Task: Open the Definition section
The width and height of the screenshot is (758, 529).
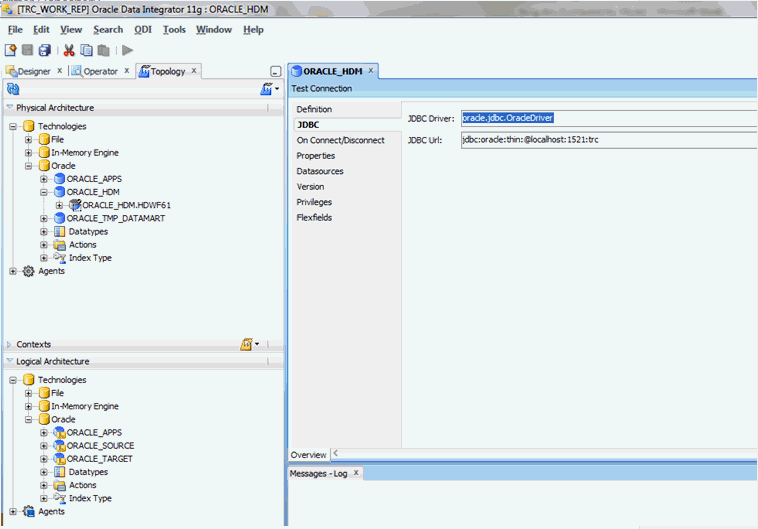Action: pyautogui.click(x=314, y=109)
